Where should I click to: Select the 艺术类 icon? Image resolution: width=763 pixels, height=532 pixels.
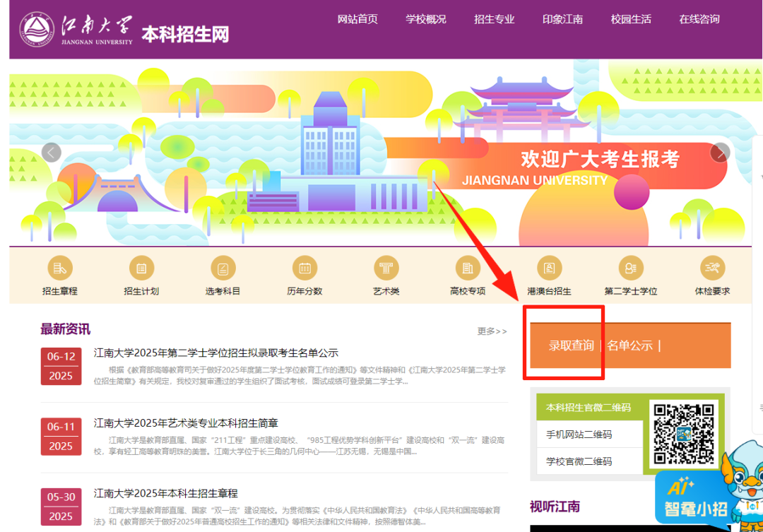(x=386, y=270)
